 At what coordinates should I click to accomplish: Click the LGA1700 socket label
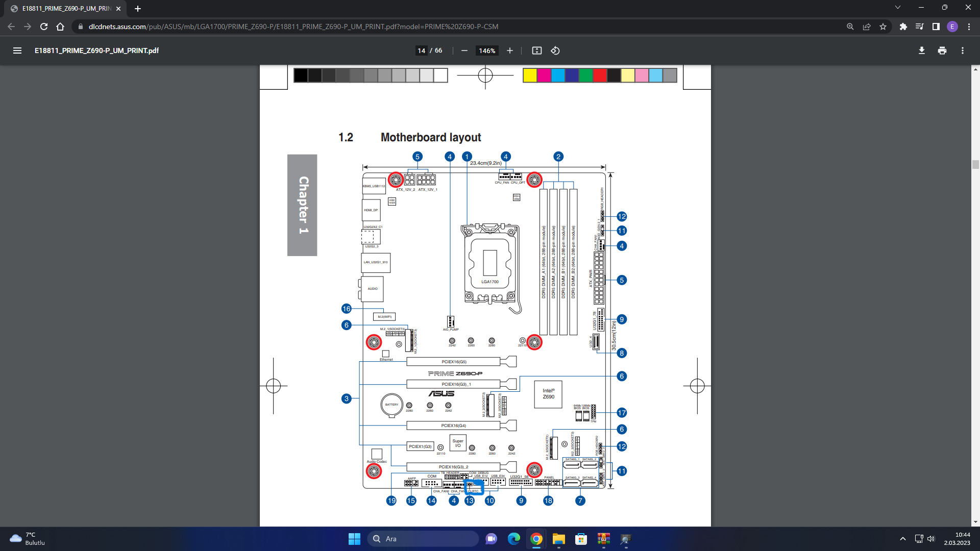click(x=489, y=282)
